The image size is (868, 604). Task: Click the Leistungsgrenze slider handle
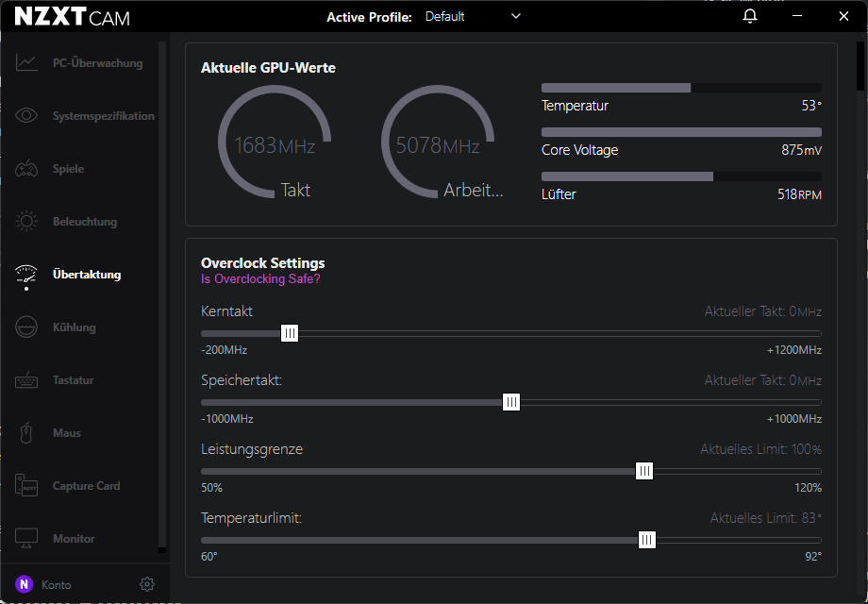point(643,471)
